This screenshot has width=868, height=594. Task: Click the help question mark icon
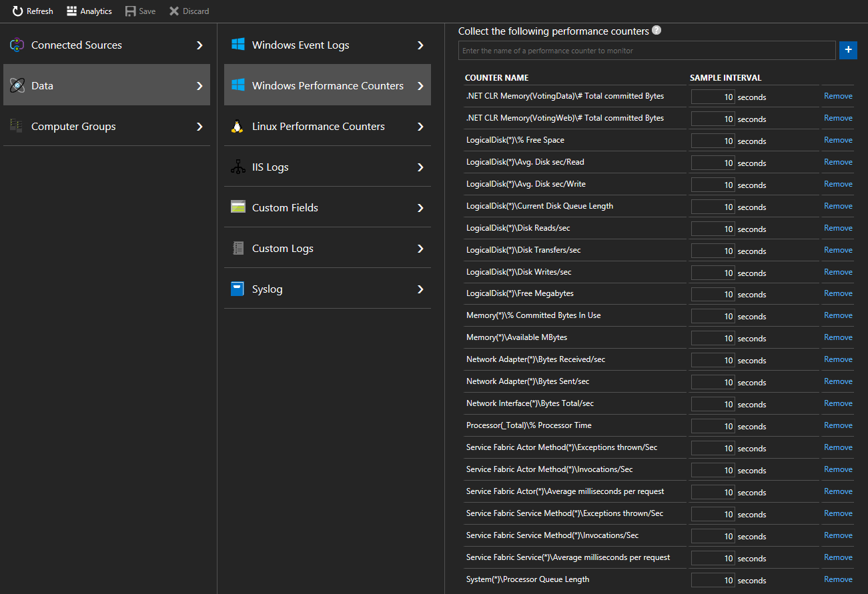tap(657, 31)
